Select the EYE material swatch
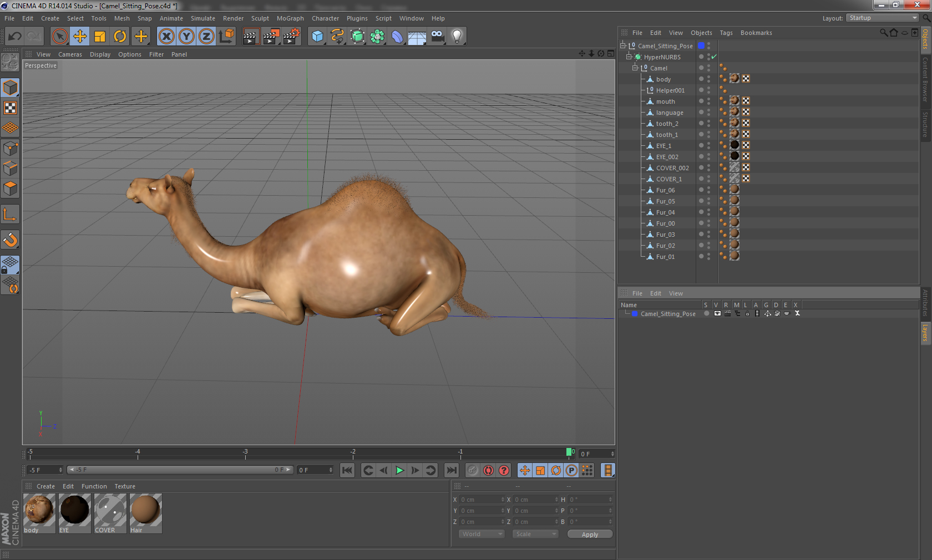The height and width of the screenshot is (560, 932). pos(75,513)
